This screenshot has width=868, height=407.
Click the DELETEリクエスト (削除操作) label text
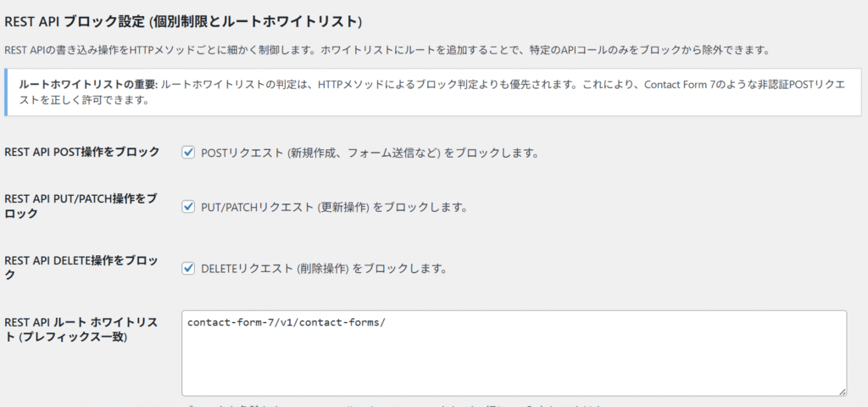click(323, 269)
